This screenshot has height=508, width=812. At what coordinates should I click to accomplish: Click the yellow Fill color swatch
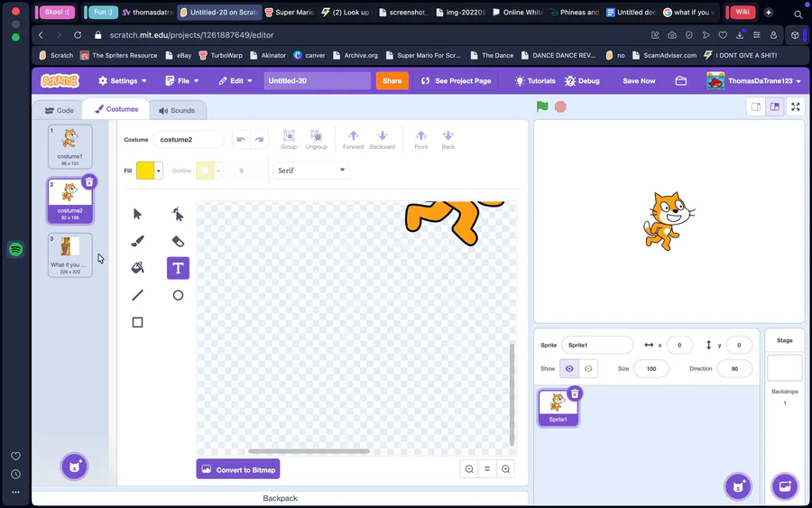pyautogui.click(x=145, y=171)
